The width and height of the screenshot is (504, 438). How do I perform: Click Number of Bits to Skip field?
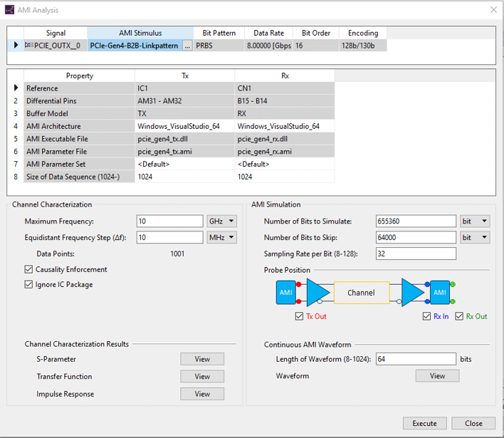[x=416, y=237]
